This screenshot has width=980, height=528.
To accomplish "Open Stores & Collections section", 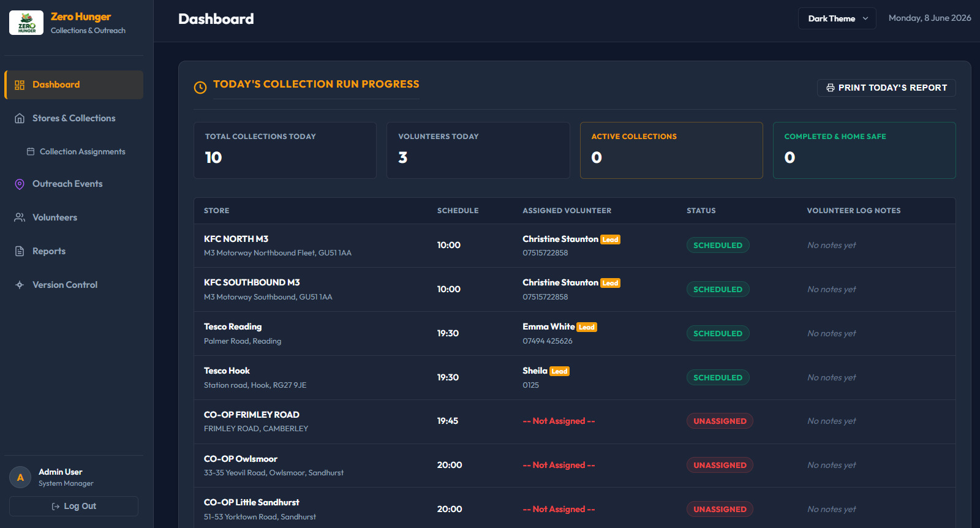I will click(73, 118).
